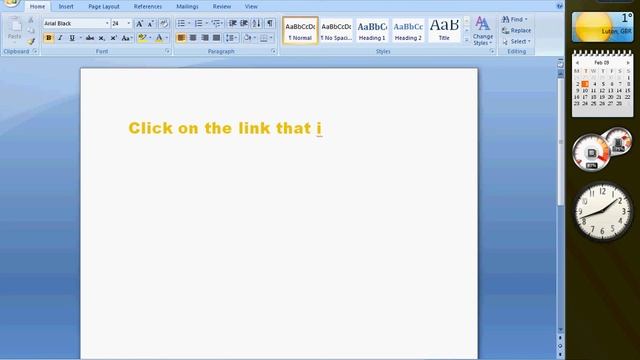Click the Borders icon
This screenshot has height=360, width=640.
(x=264, y=38)
